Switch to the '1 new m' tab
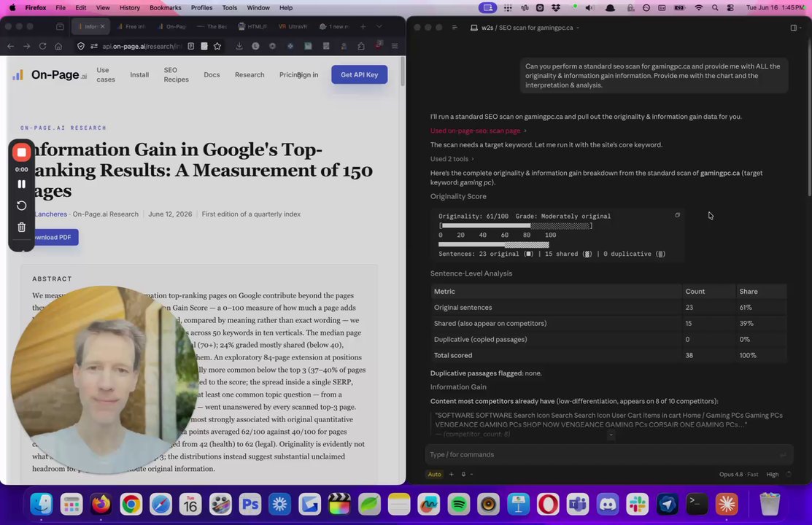812x525 pixels. 334,26
